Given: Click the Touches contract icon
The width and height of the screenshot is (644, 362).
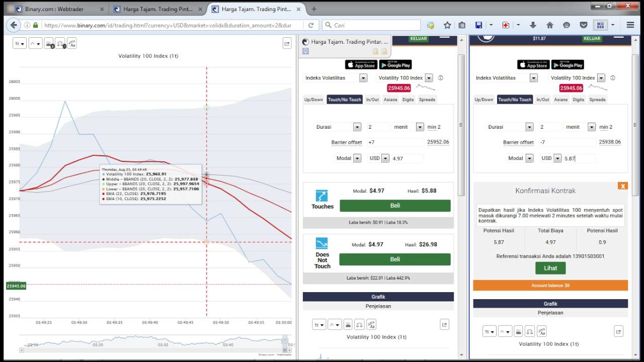Looking at the screenshot, I should coord(321,196).
